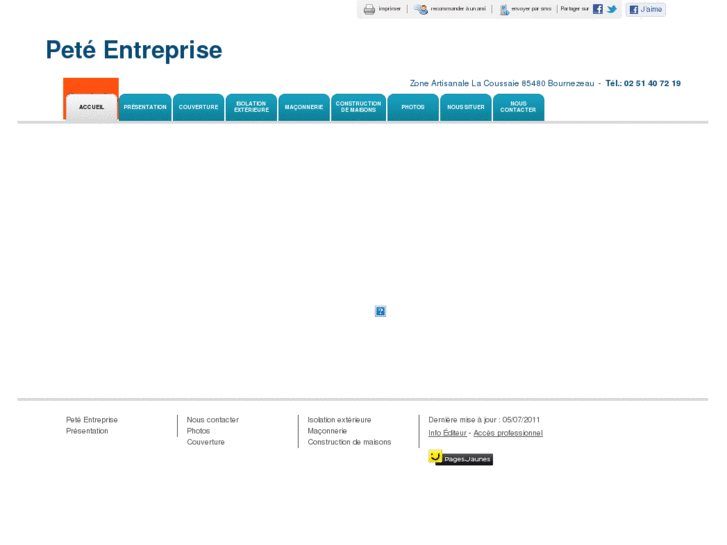Open footer Photos link

[198, 431]
